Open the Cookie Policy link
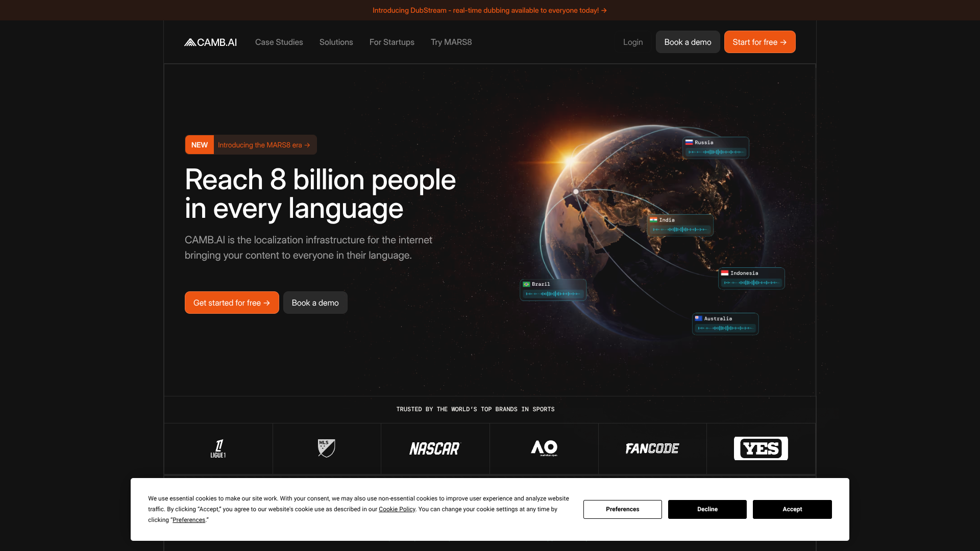The image size is (980, 551). (397, 509)
